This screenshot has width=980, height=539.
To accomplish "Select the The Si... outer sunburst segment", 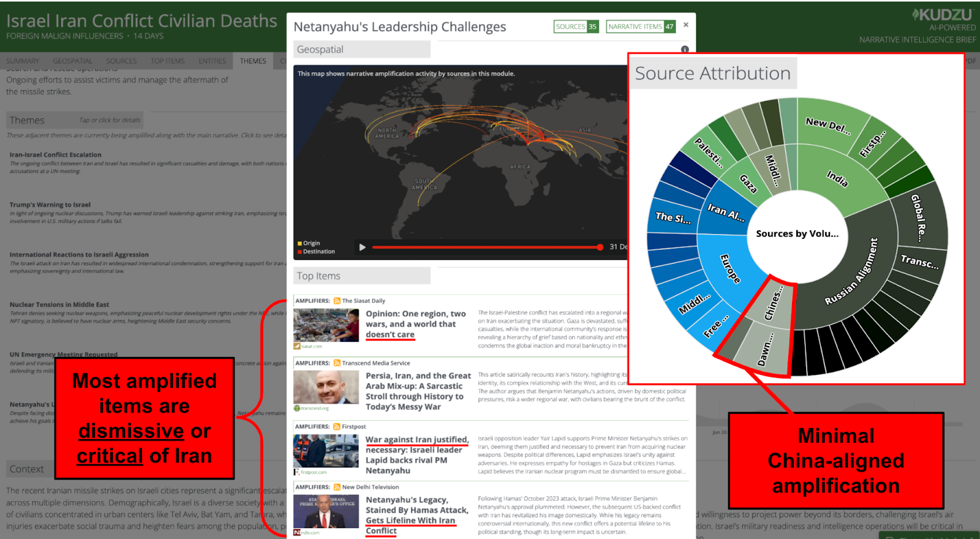I will 673,217.
